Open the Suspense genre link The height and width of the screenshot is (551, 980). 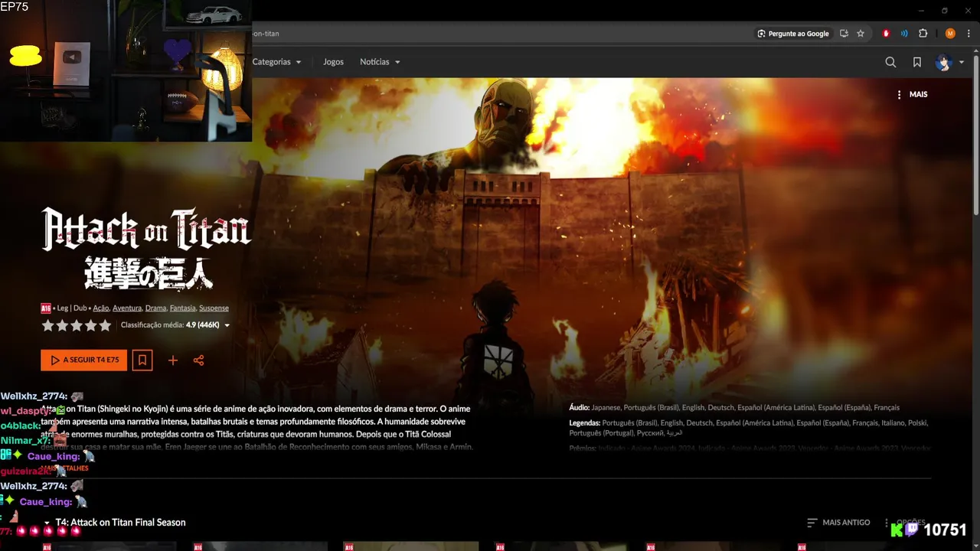[214, 308]
